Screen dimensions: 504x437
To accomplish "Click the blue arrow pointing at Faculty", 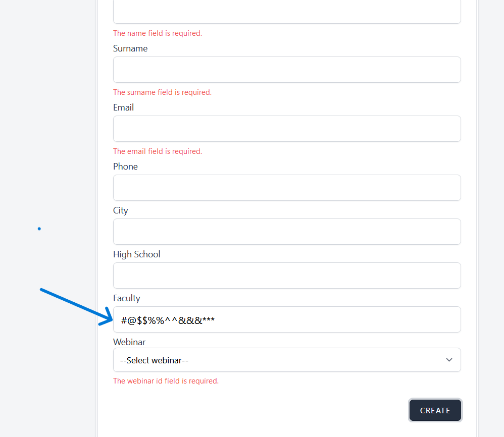I will [76, 306].
